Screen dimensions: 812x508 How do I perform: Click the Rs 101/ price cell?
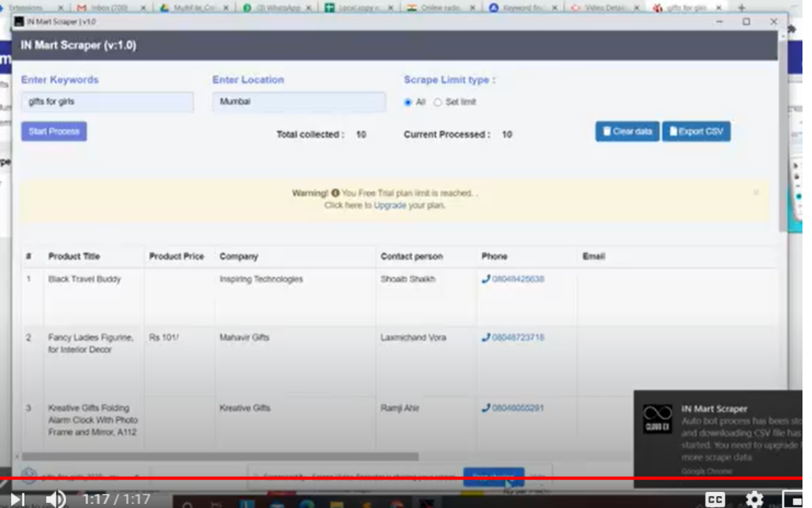pos(164,337)
